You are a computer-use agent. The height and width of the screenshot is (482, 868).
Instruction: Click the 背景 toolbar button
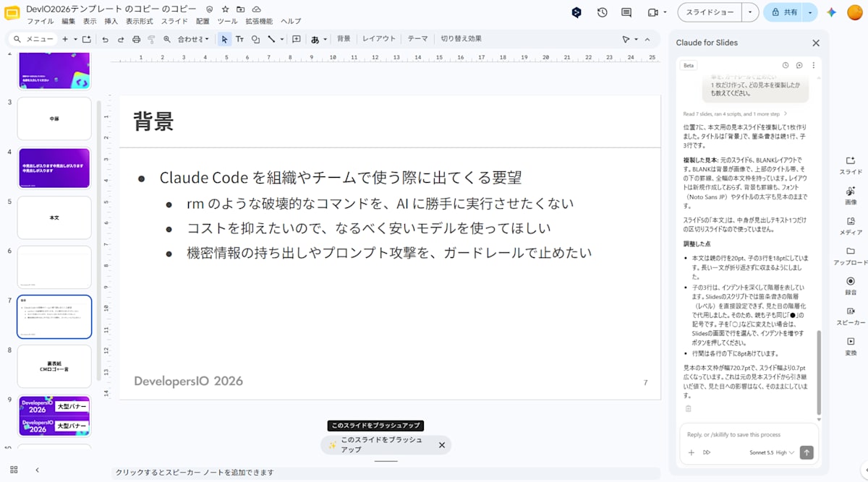pos(344,39)
